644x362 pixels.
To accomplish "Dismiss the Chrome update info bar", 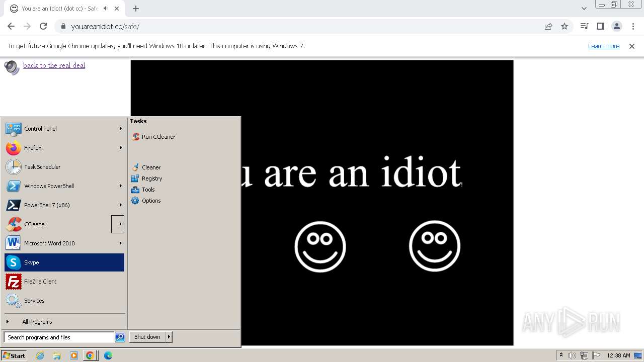I will coord(632,46).
